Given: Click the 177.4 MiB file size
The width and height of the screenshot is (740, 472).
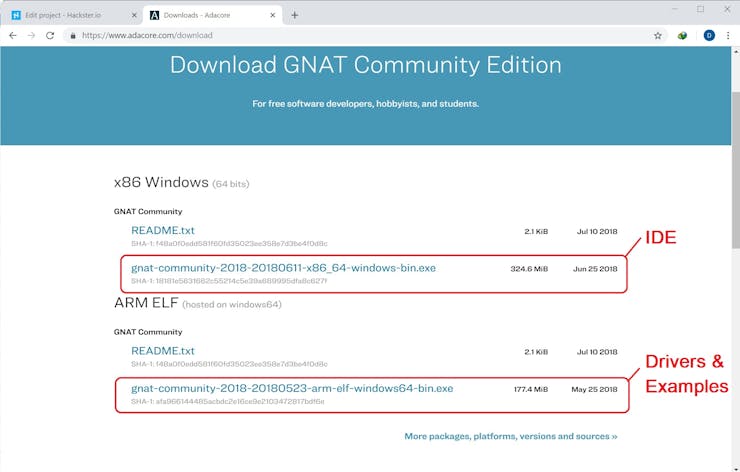Looking at the screenshot, I should 531,389.
